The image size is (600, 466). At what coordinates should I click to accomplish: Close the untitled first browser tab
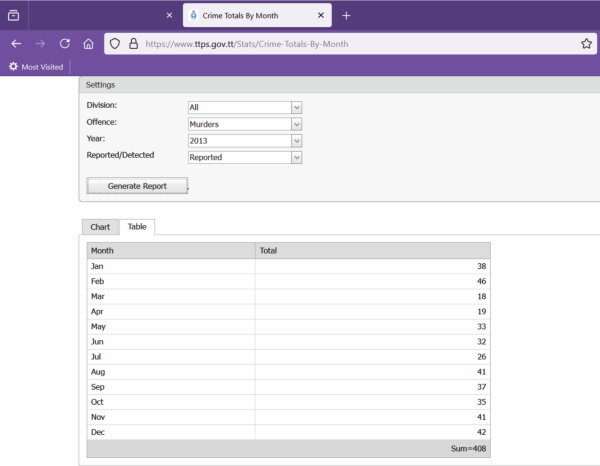[x=170, y=15]
